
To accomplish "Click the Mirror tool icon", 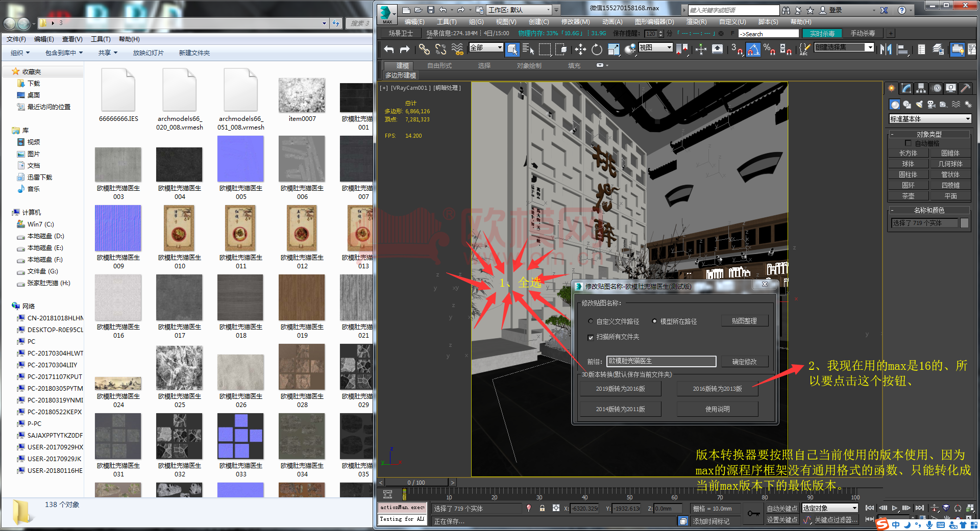I will (x=886, y=49).
